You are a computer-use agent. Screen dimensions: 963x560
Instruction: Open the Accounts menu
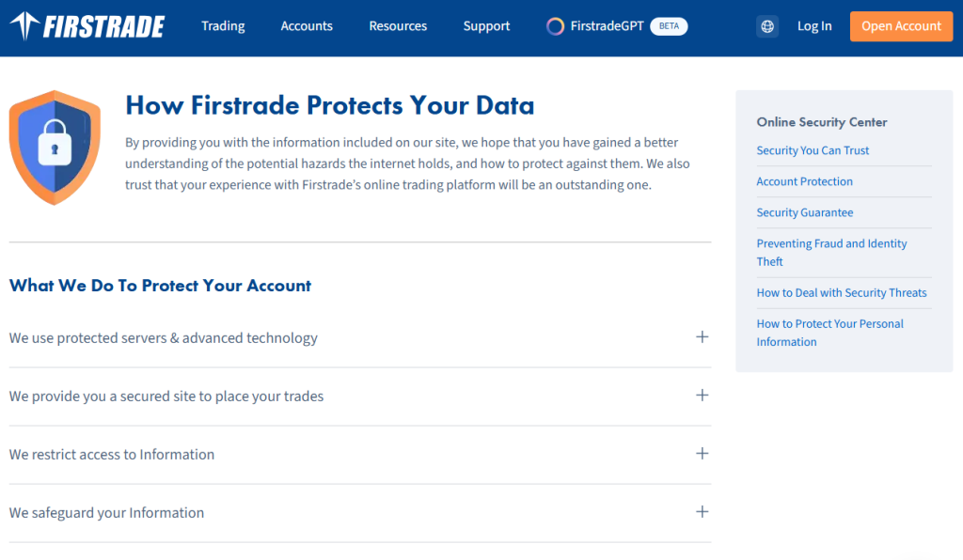307,26
